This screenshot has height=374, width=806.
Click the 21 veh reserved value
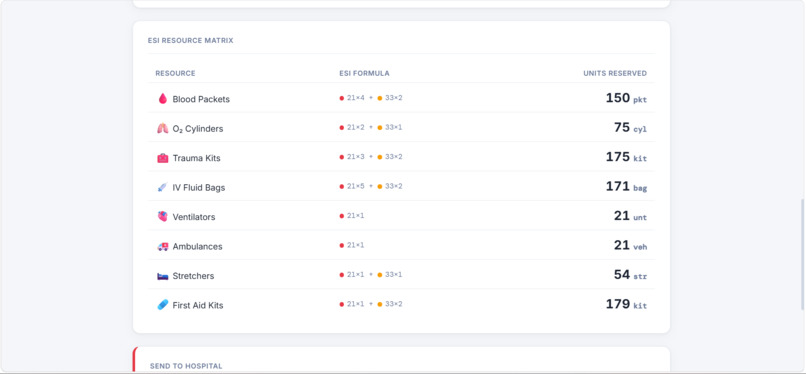coord(630,246)
